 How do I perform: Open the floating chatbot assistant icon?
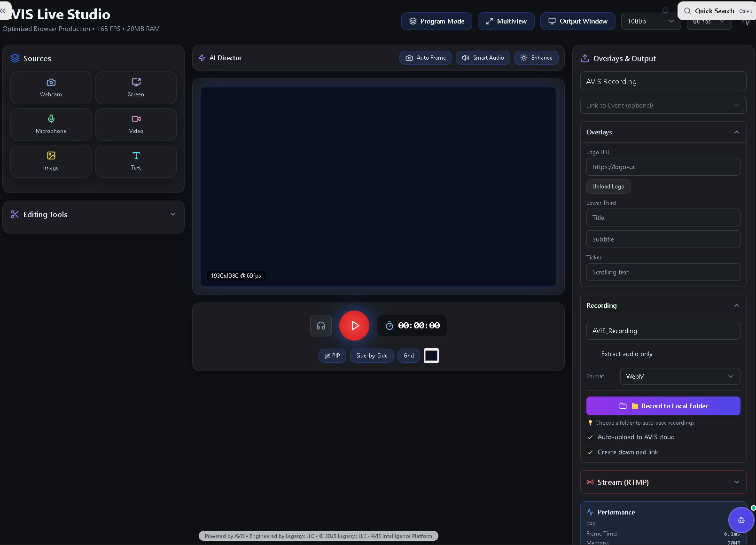(741, 520)
